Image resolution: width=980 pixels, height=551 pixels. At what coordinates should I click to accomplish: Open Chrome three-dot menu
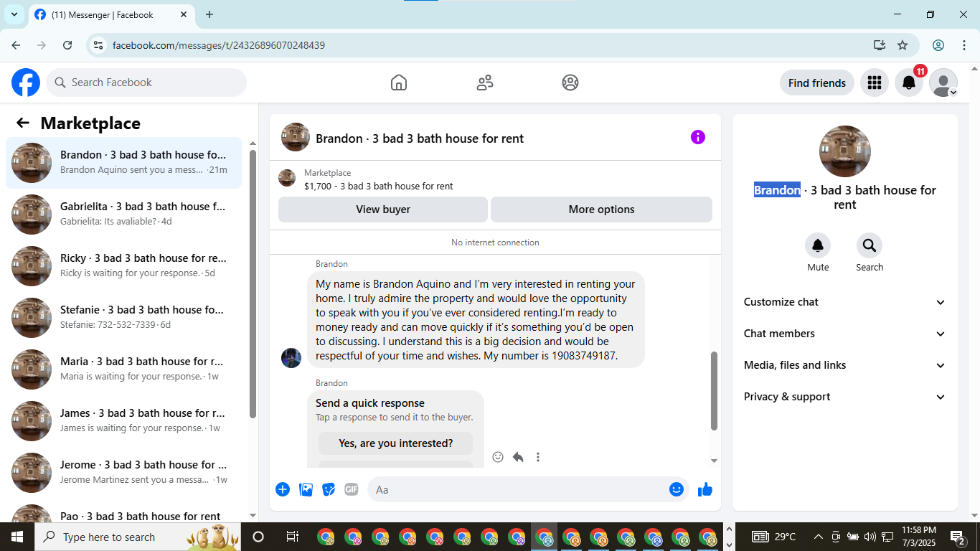964,45
